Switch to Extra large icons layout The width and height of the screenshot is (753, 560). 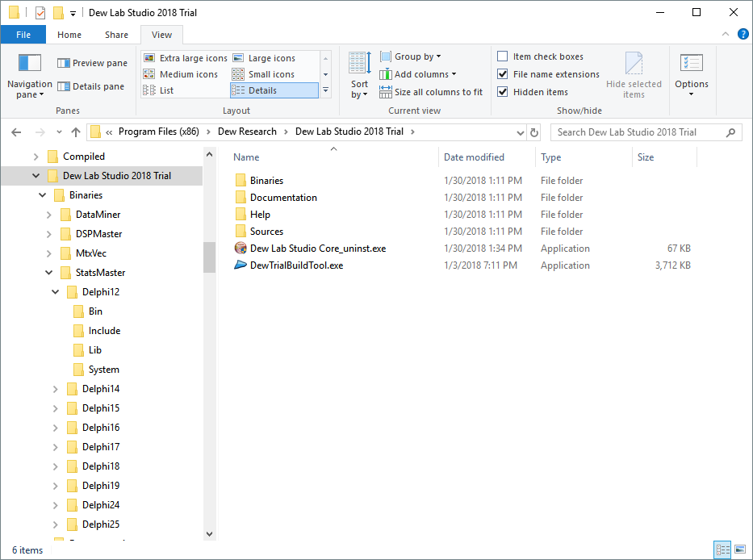pyautogui.click(x=186, y=58)
